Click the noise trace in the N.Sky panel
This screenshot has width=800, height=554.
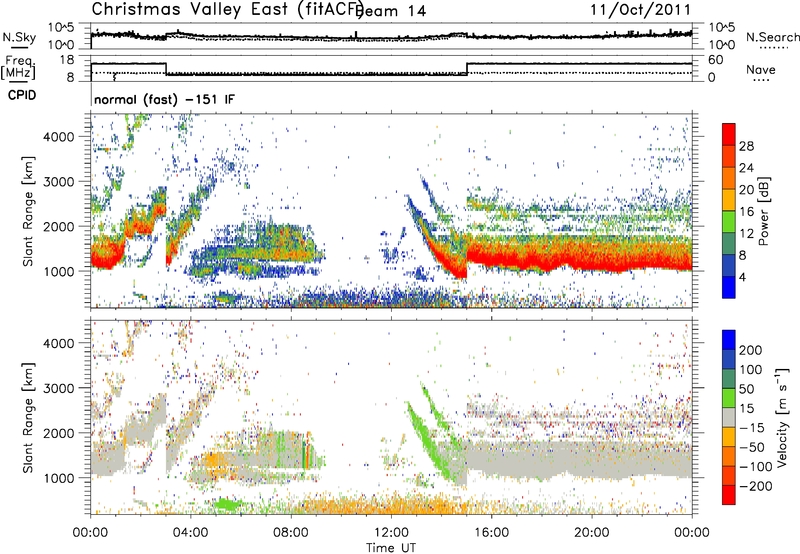tap(391, 37)
